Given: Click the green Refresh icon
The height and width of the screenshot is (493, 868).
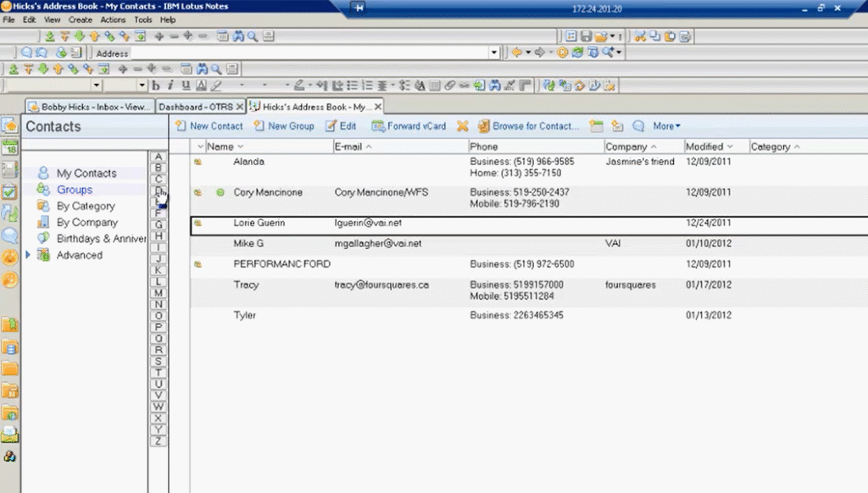Looking at the screenshot, I should (x=577, y=53).
